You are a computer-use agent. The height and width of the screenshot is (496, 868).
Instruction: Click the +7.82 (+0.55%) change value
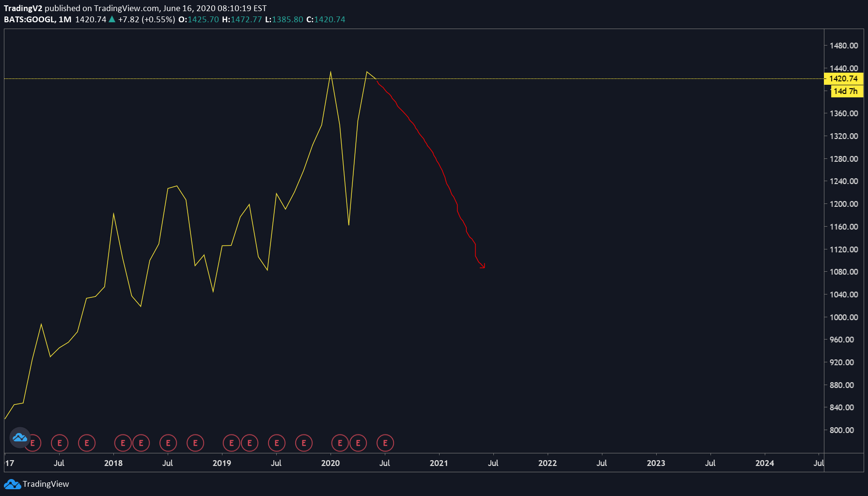point(146,19)
